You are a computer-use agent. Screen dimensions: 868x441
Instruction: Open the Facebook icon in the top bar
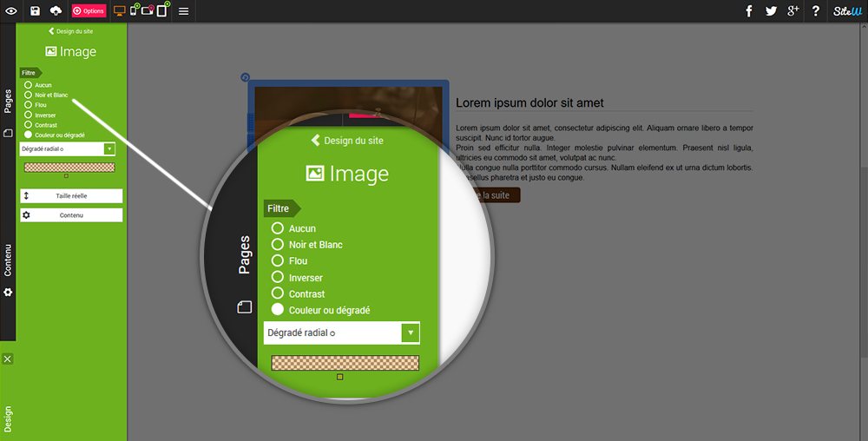tap(749, 11)
